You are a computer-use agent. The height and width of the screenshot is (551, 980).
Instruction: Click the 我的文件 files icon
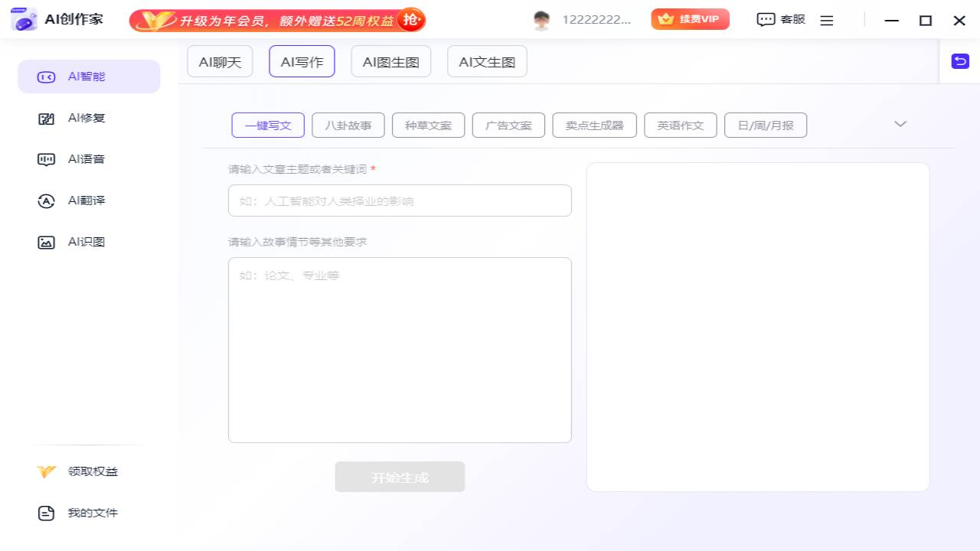pyautogui.click(x=47, y=513)
